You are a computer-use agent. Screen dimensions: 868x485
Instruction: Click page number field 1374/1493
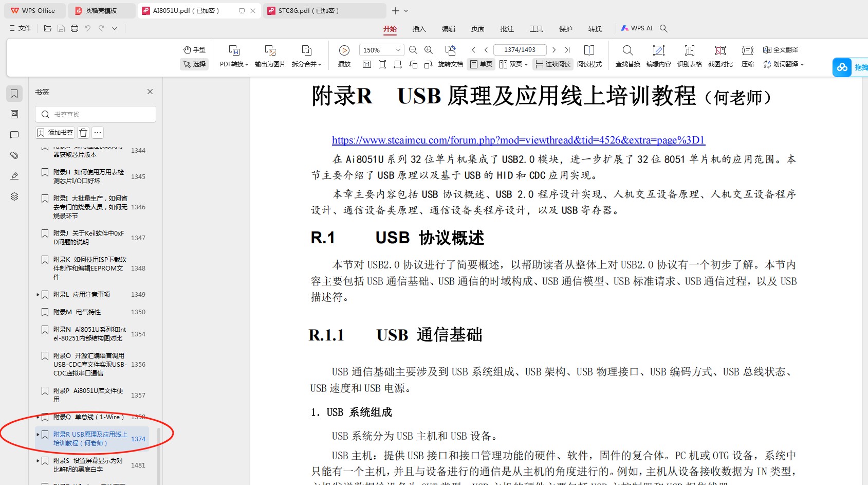tap(520, 50)
